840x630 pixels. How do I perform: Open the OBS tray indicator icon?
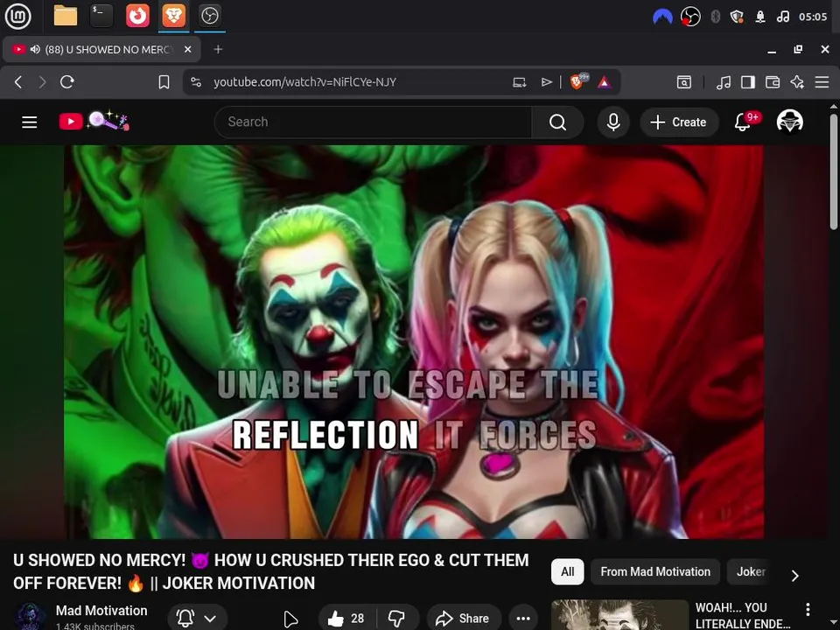tap(690, 17)
